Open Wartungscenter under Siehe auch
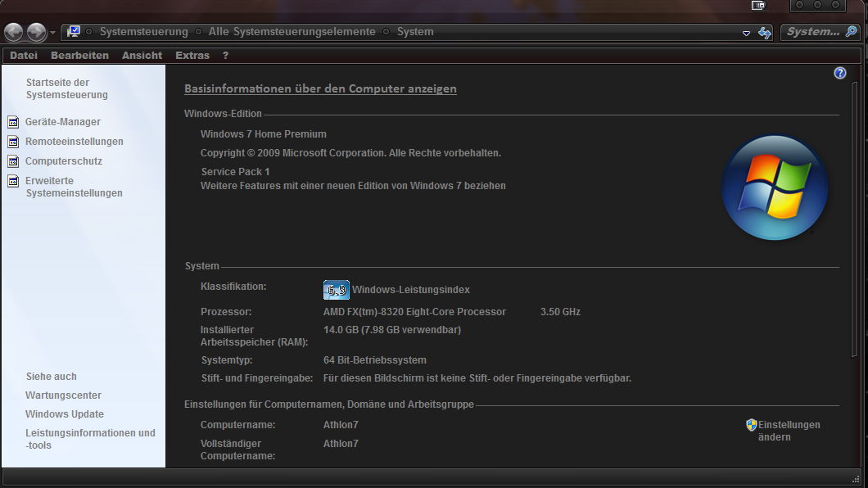868x488 pixels. click(63, 395)
